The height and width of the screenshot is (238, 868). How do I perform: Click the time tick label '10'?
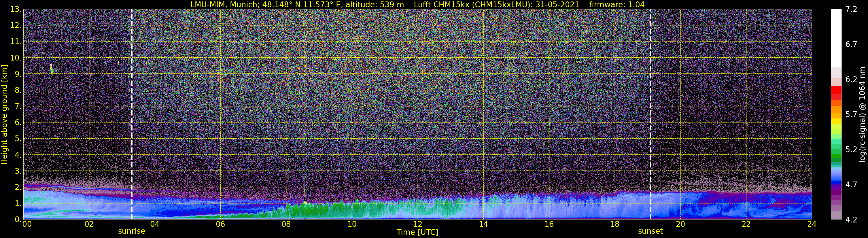[352, 224]
